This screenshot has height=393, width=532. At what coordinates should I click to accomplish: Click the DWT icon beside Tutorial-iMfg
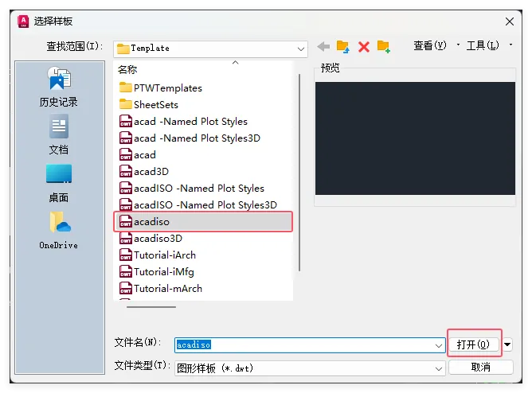coord(126,272)
